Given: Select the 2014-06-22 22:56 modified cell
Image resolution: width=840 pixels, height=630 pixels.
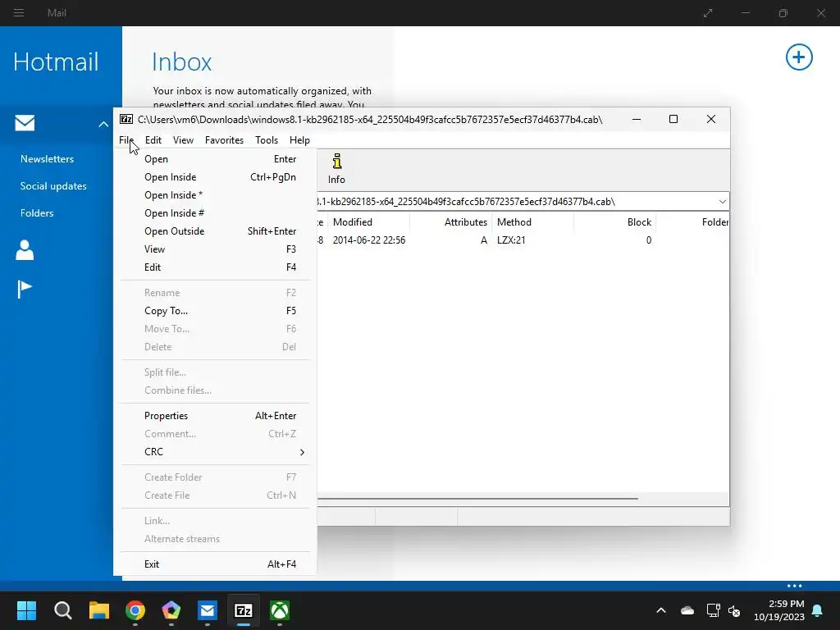Looking at the screenshot, I should [369, 240].
